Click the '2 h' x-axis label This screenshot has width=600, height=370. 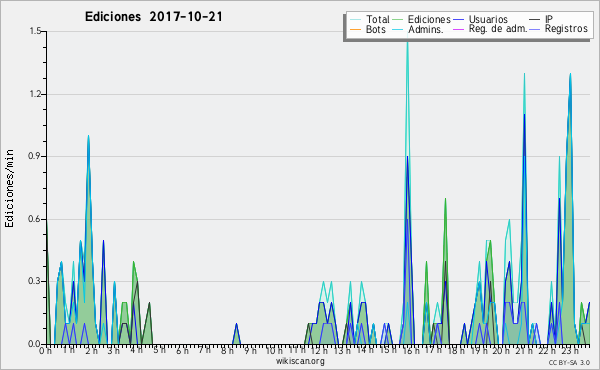pos(91,350)
